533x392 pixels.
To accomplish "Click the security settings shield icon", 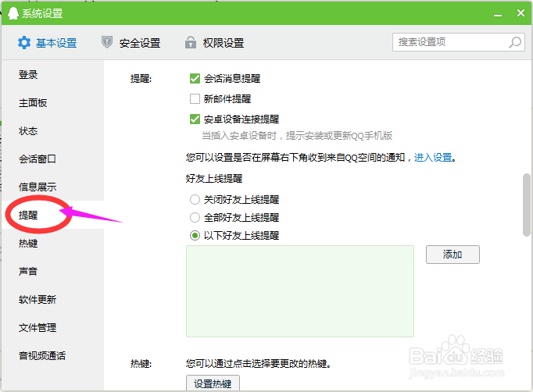I will pos(107,42).
